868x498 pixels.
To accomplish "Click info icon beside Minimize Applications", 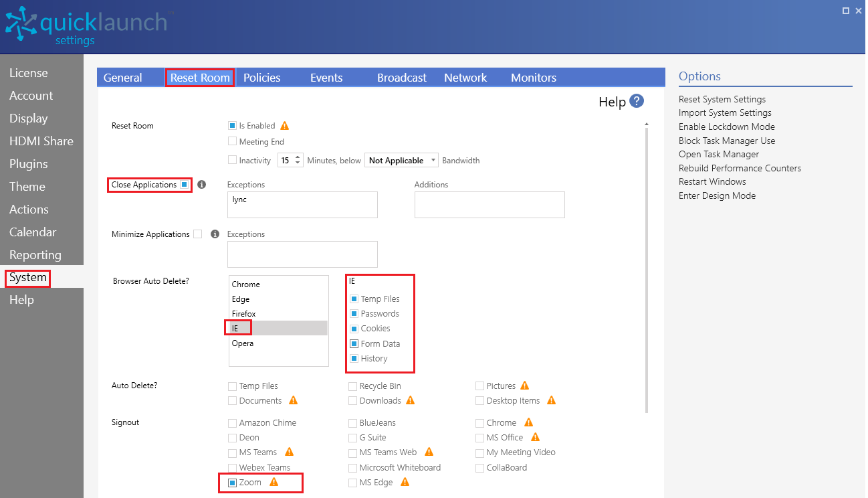I will (215, 234).
